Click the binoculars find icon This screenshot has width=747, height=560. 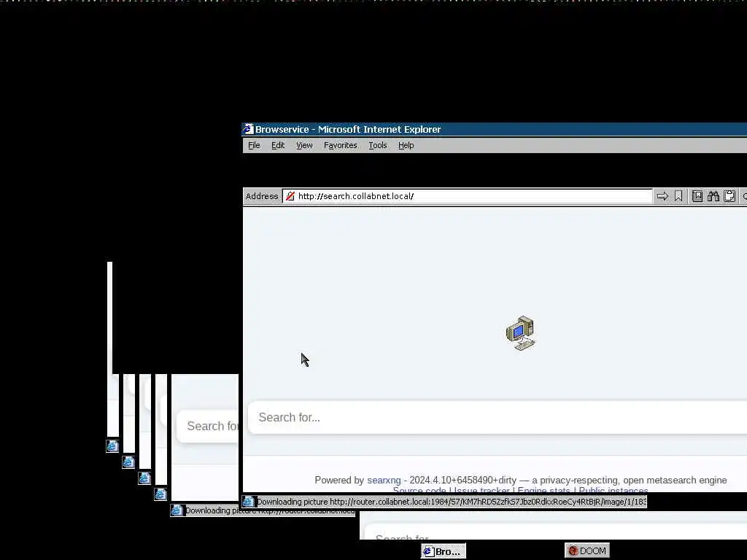713,196
